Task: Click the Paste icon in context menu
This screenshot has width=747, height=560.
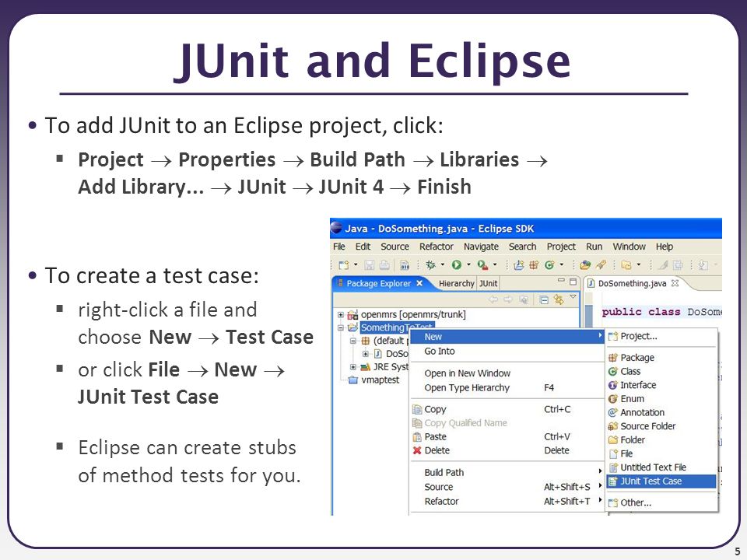Action: click(417, 436)
